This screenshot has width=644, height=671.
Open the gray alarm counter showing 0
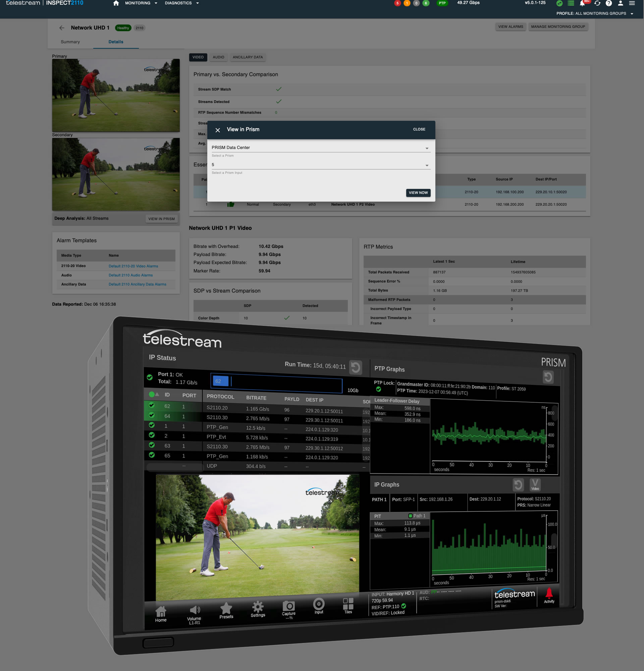click(x=416, y=3)
